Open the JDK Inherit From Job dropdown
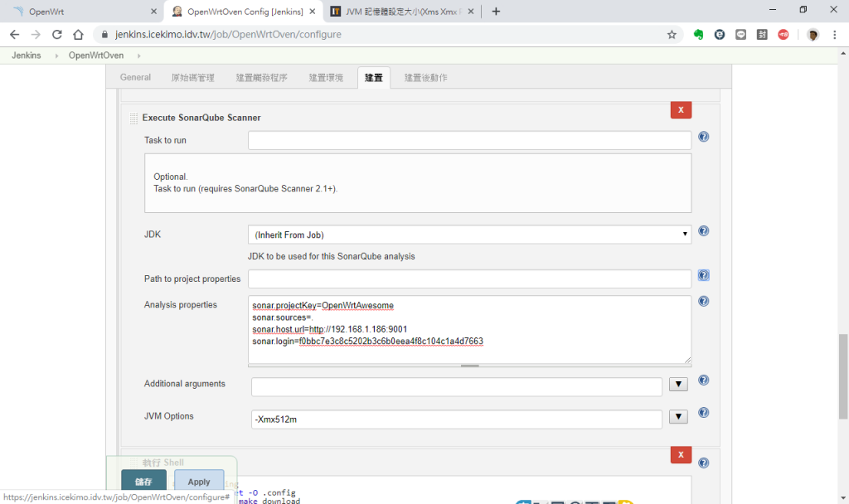Viewport: 849px width, 504px height. tap(469, 235)
